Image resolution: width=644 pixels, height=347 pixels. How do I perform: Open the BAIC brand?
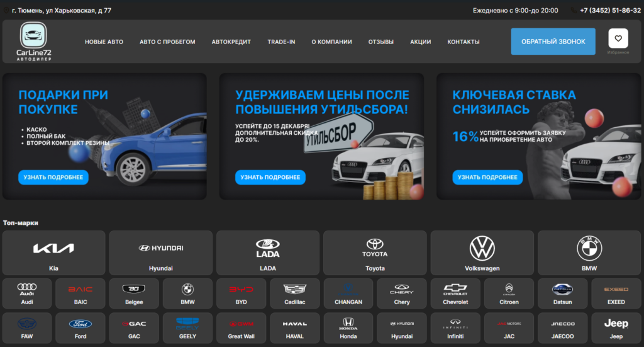coord(80,293)
